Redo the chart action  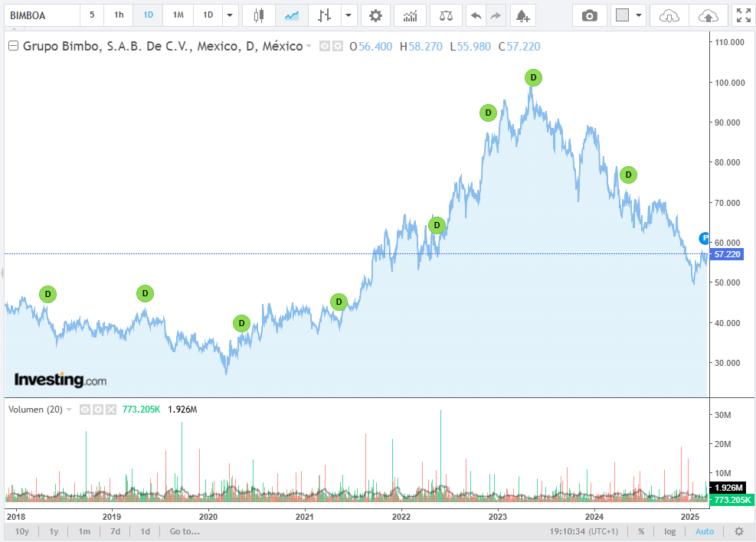tap(496, 15)
